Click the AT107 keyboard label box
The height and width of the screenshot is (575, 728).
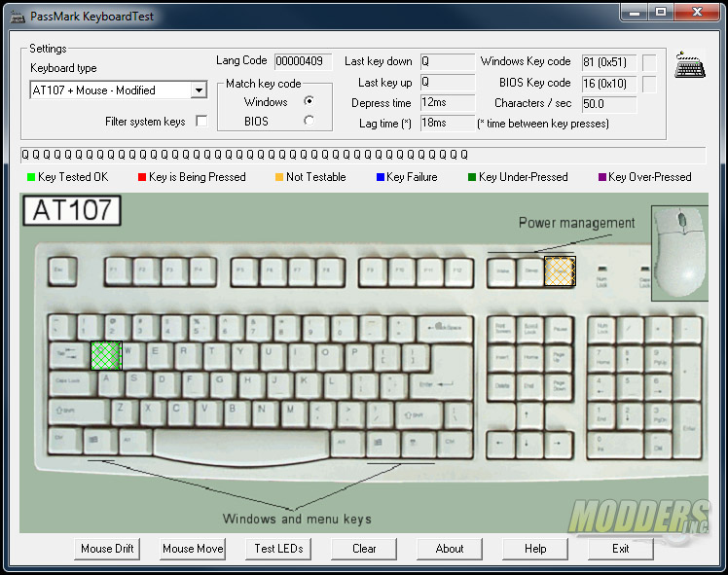click(x=72, y=210)
